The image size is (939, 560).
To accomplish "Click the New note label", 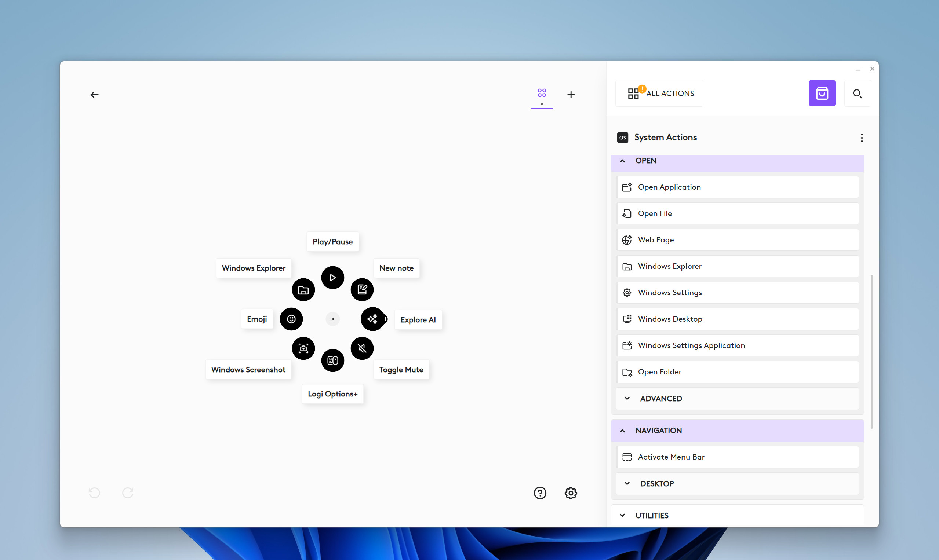I will tap(396, 268).
